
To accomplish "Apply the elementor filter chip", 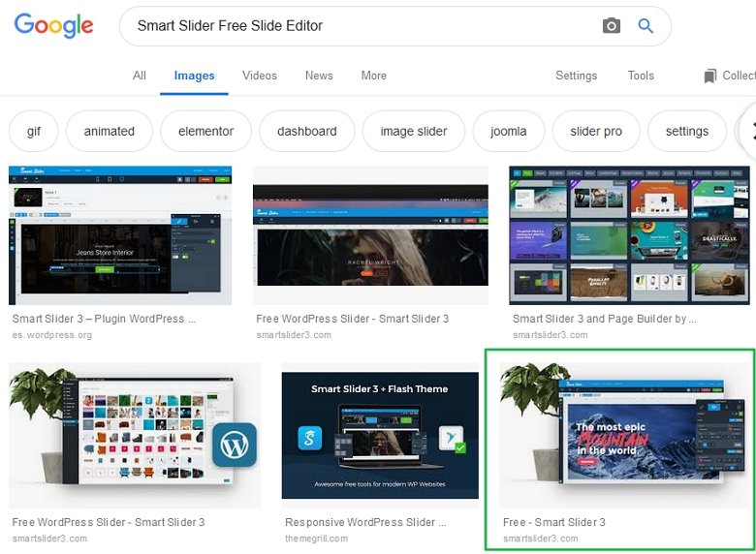I will [x=205, y=131].
